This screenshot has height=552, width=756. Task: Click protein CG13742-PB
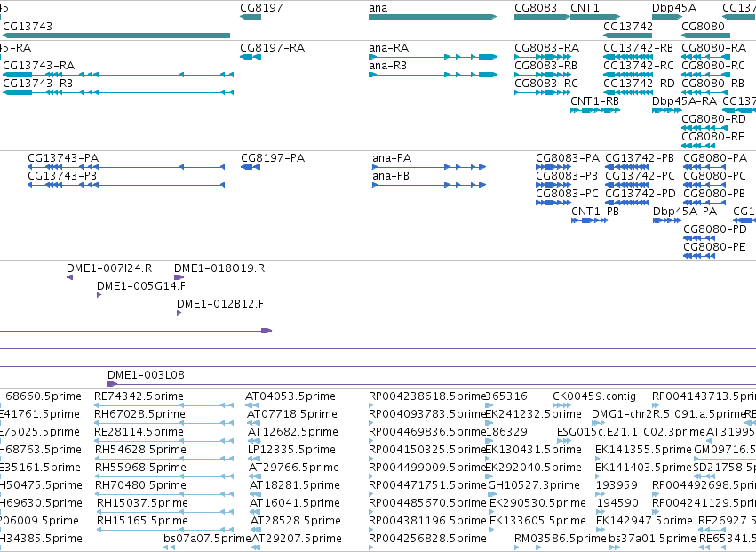627,167
